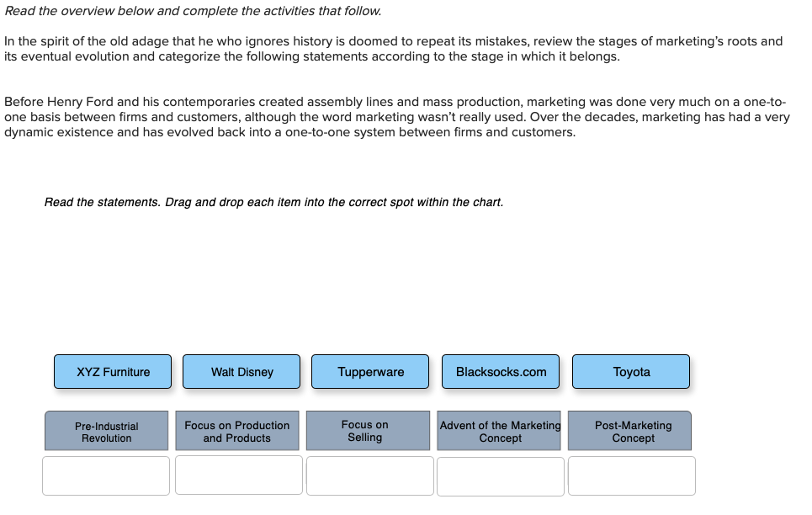Click the drag and drop instructions line
Viewport: 812px width, 515px height.
[x=274, y=202]
